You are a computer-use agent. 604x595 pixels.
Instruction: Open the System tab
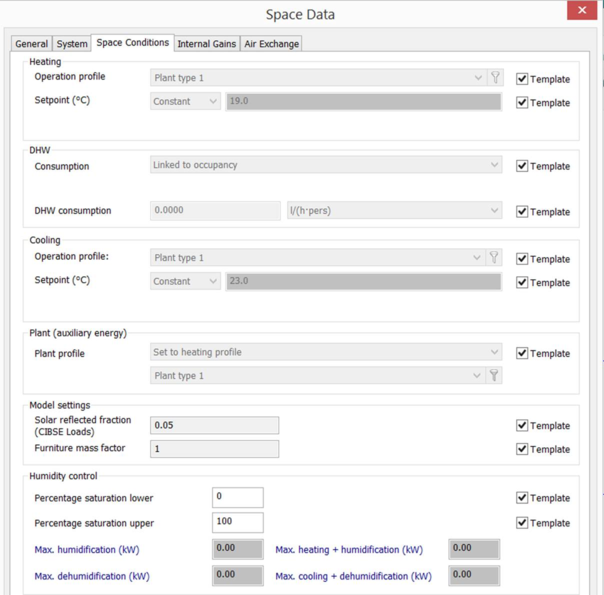coord(72,44)
